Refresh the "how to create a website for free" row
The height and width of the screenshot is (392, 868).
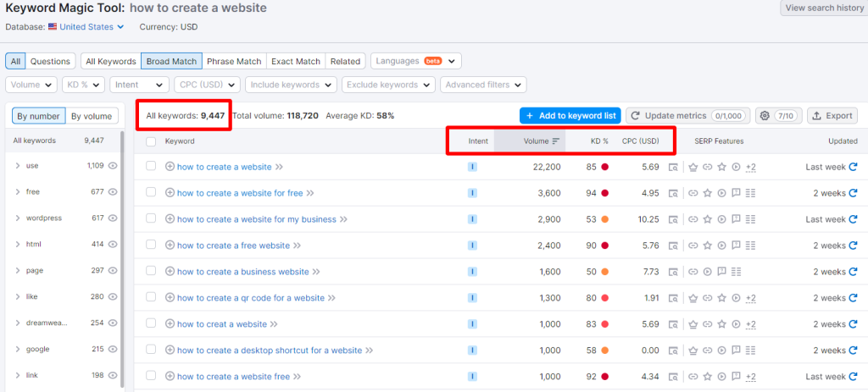[x=853, y=193]
